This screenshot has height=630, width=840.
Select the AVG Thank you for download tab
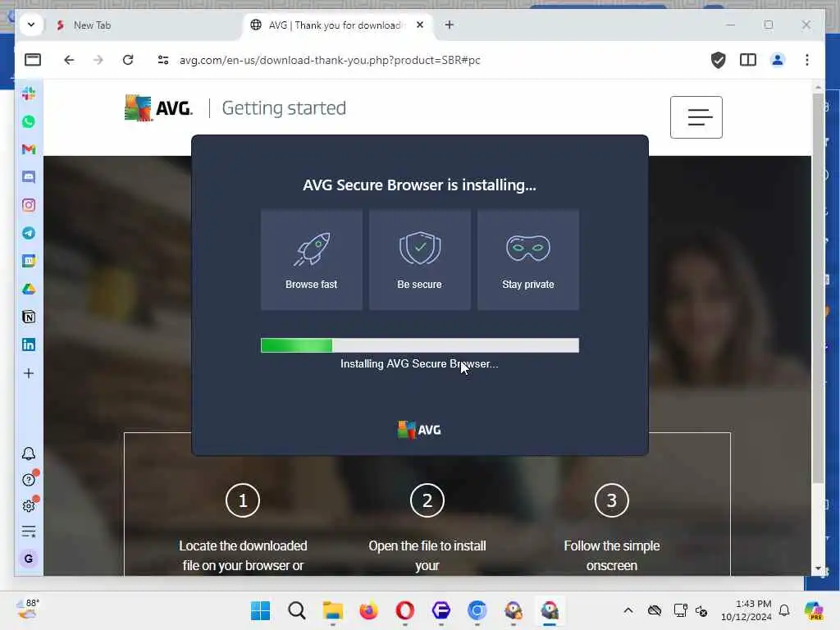coord(335,25)
